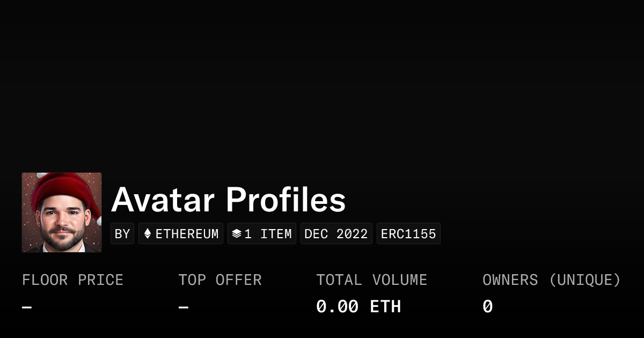Click the TOP OFFER label
The width and height of the screenshot is (644, 338).
click(220, 280)
